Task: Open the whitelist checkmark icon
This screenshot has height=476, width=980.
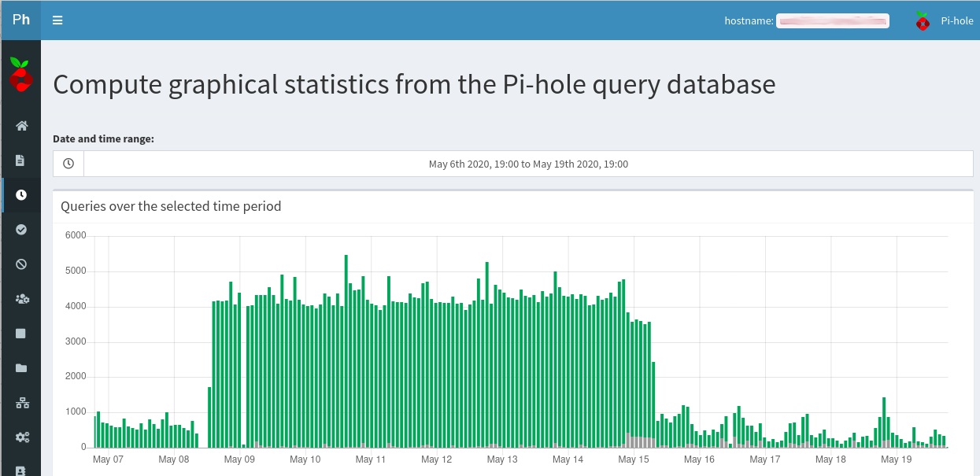Action: [x=21, y=230]
